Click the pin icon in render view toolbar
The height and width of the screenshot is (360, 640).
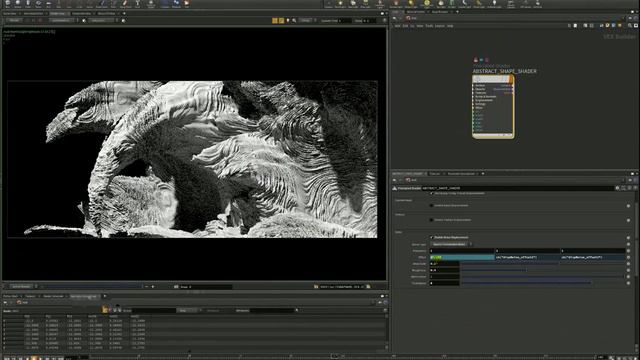coord(288,20)
